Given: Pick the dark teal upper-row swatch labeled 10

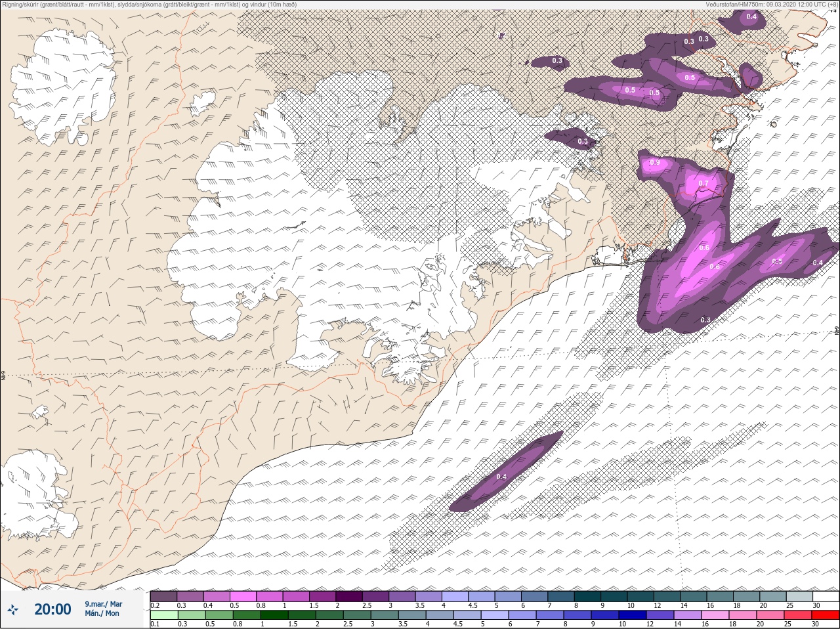Looking at the screenshot, I should (641, 596).
